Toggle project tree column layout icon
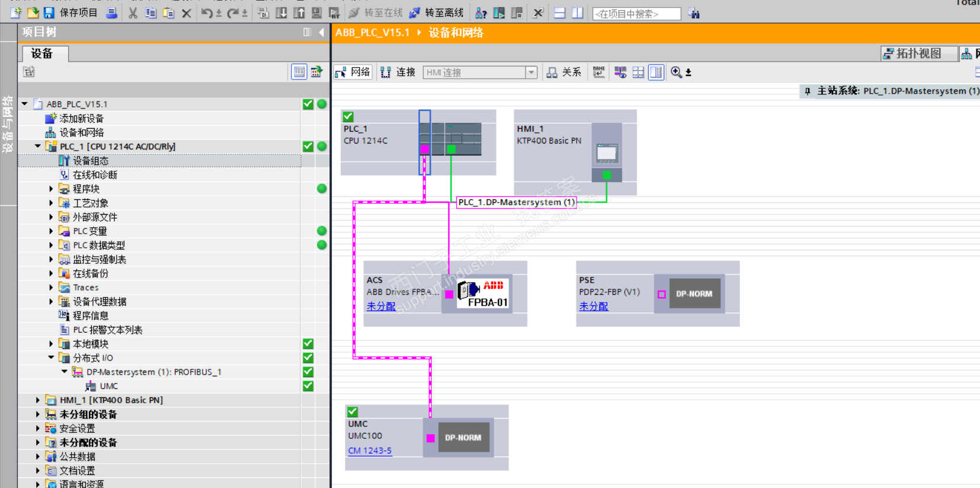The width and height of the screenshot is (980, 488). pos(307,32)
